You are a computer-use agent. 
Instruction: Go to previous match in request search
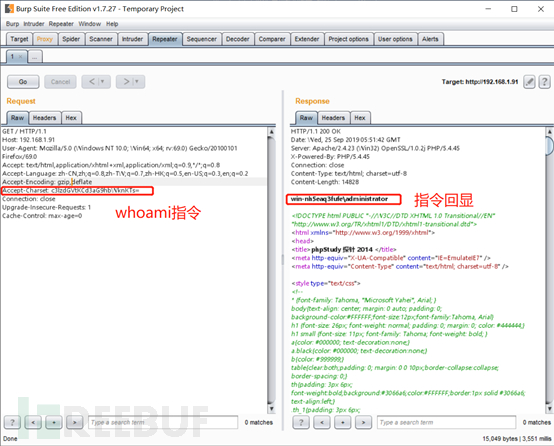tap(33, 422)
